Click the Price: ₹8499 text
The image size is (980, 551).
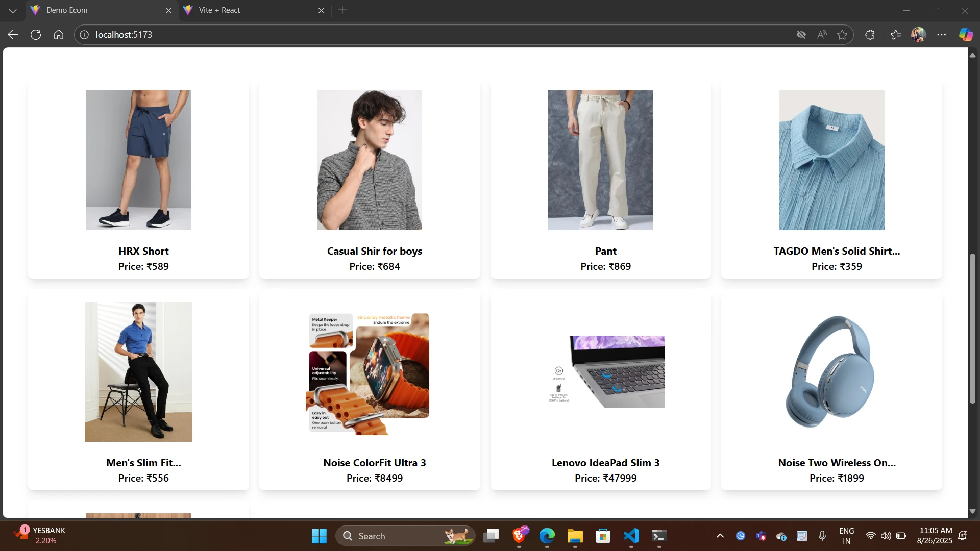375,478
